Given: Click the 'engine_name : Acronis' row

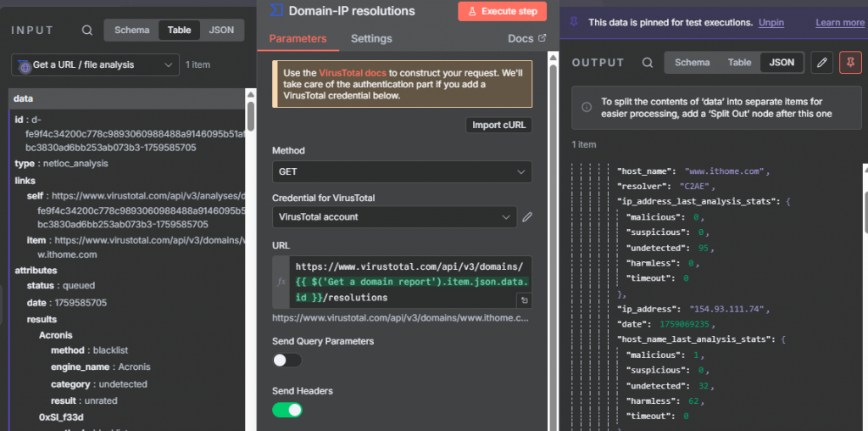Looking at the screenshot, I should [x=101, y=367].
